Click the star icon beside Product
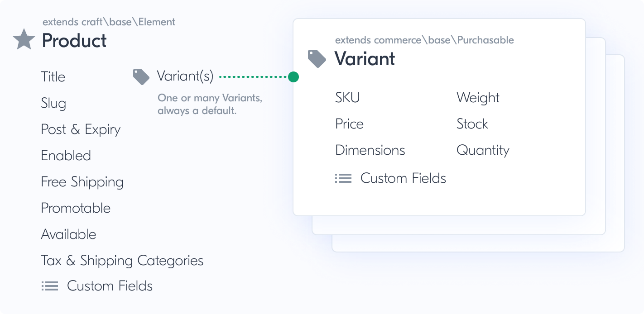 click(24, 39)
